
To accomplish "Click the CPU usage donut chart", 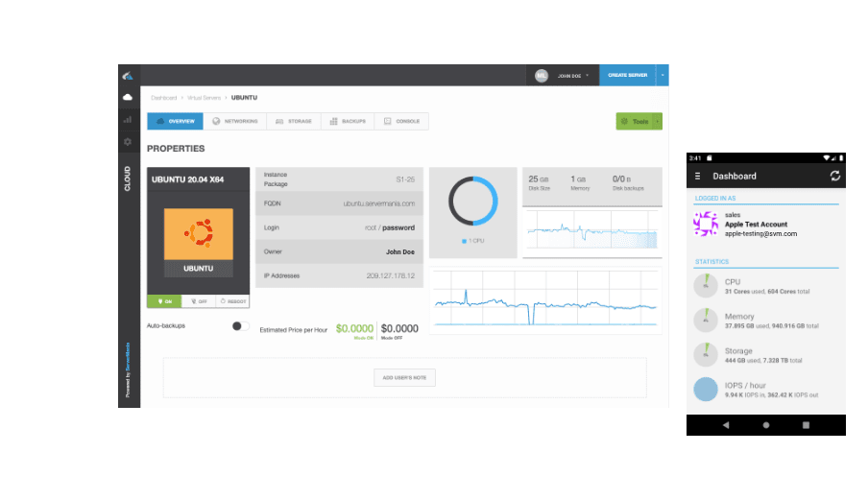I will [x=472, y=202].
